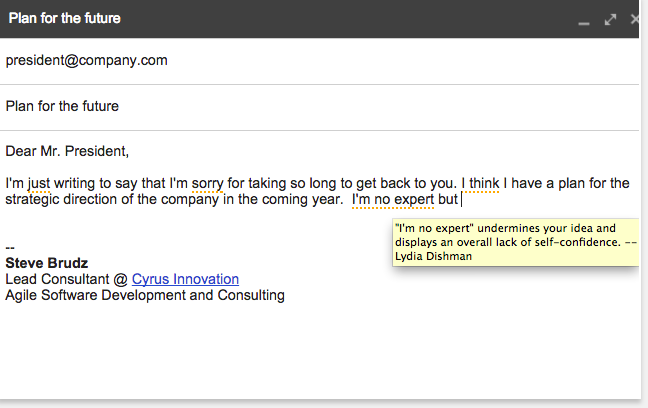Open the Cyrus Innovation link

pyautogui.click(x=185, y=279)
